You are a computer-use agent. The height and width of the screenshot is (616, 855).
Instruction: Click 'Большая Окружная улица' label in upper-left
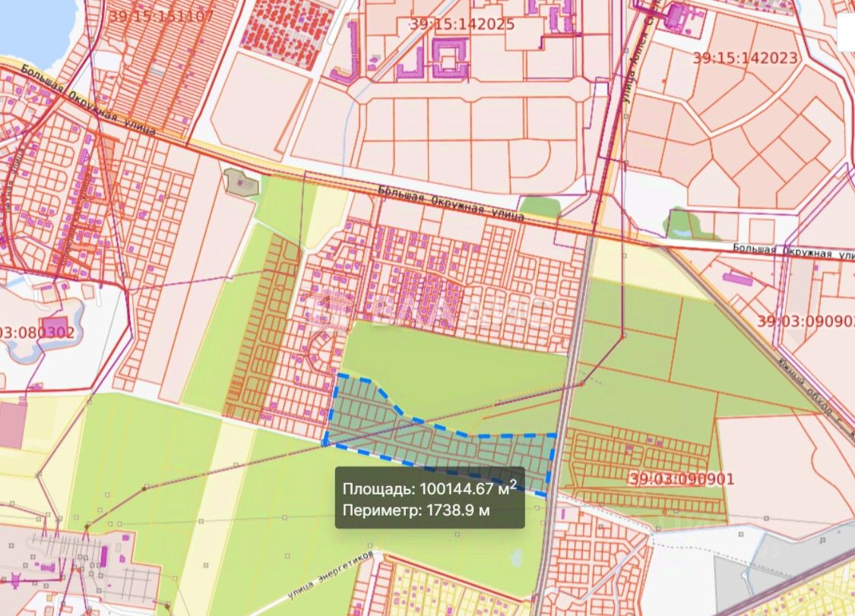click(x=88, y=100)
